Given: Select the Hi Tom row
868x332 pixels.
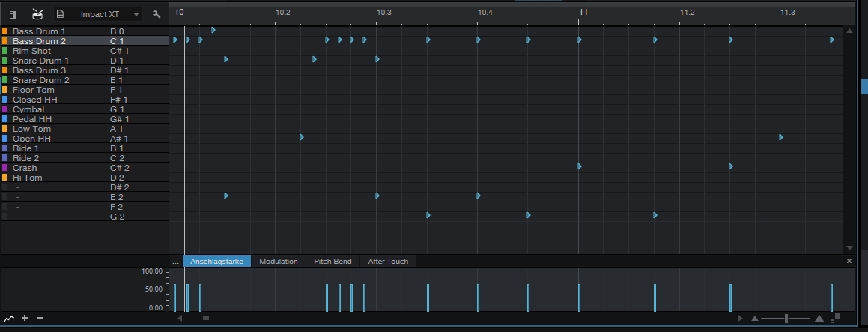Looking at the screenshot, I should tap(85, 178).
